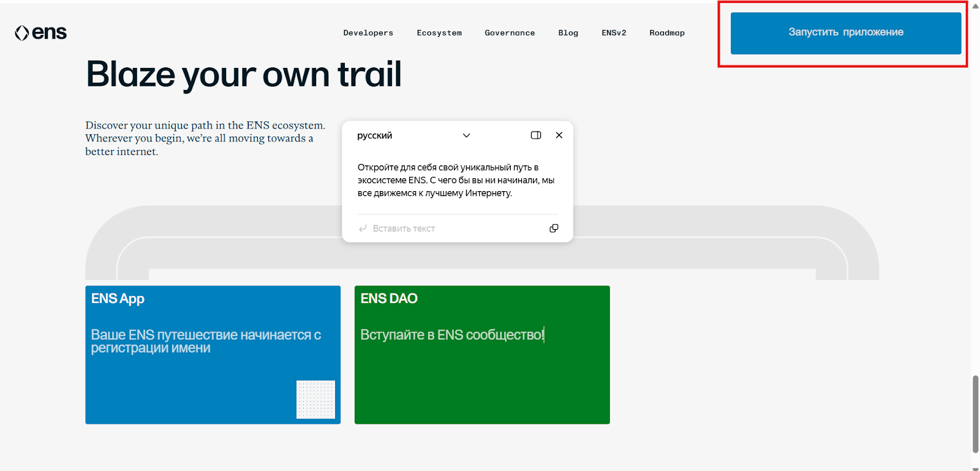Close the translation popup
This screenshot has height=471, width=980.
click(x=559, y=135)
